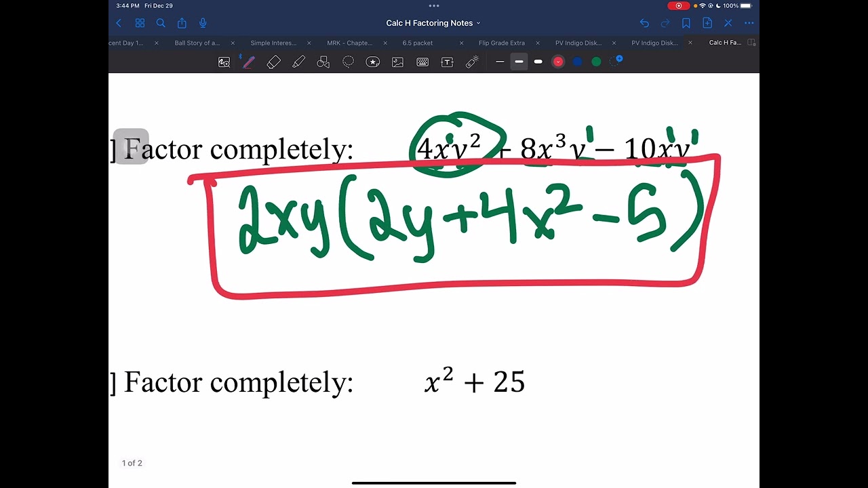Screen dimensions: 868x488
Task: Select the zoom window tool
Action: (x=224, y=62)
